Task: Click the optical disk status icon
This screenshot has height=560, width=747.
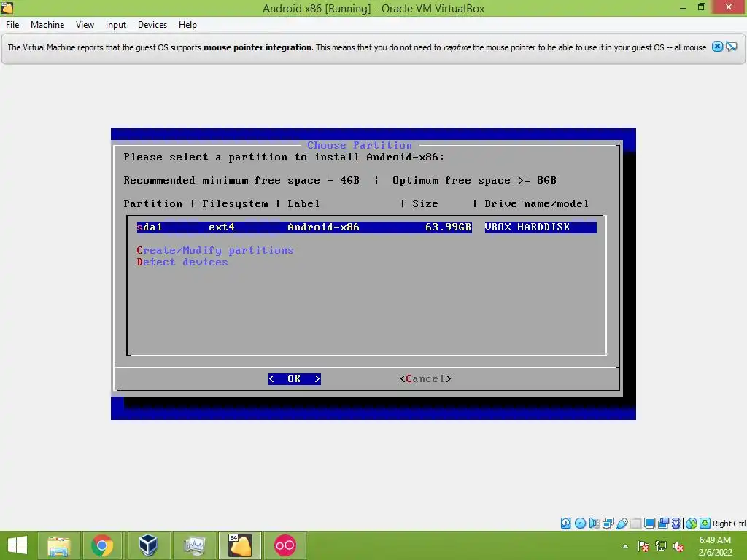Action: (x=580, y=524)
